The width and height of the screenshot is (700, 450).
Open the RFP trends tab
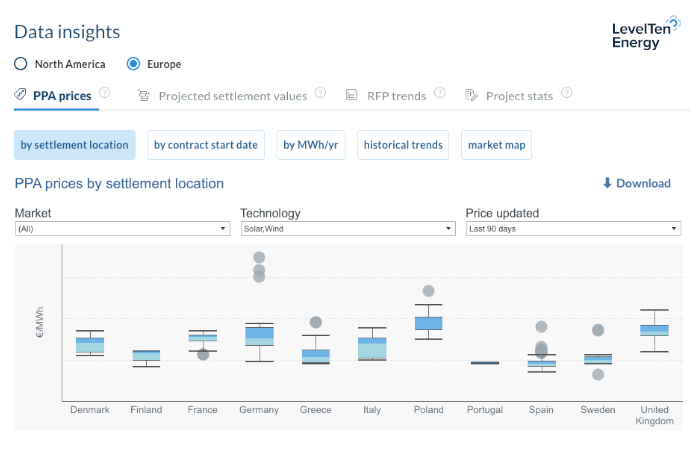coord(395,96)
